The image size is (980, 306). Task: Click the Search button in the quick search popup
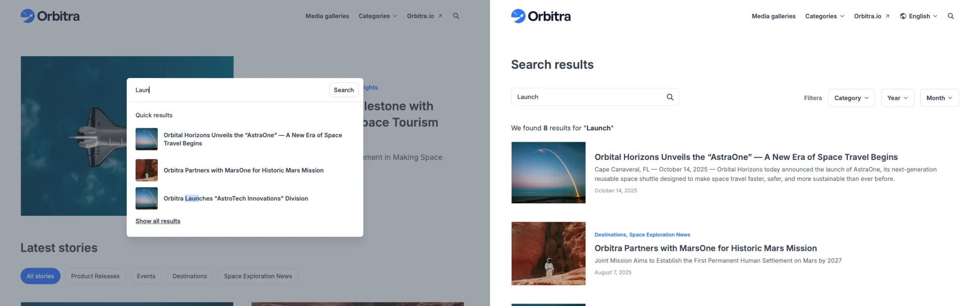pyautogui.click(x=344, y=90)
